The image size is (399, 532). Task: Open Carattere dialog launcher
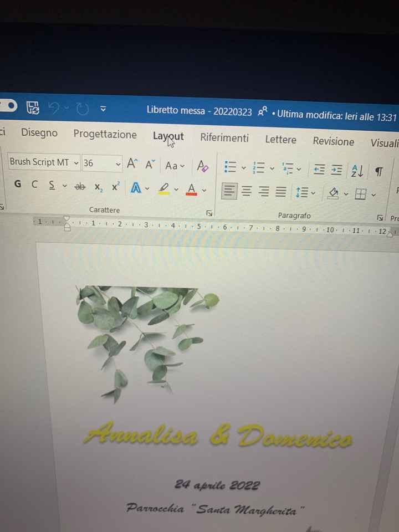click(209, 213)
